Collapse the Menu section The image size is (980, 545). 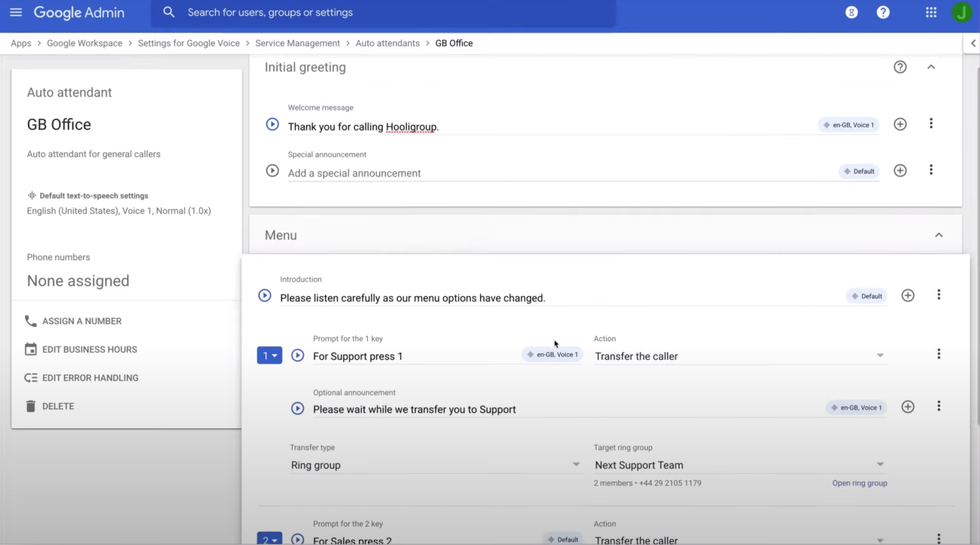(x=938, y=235)
